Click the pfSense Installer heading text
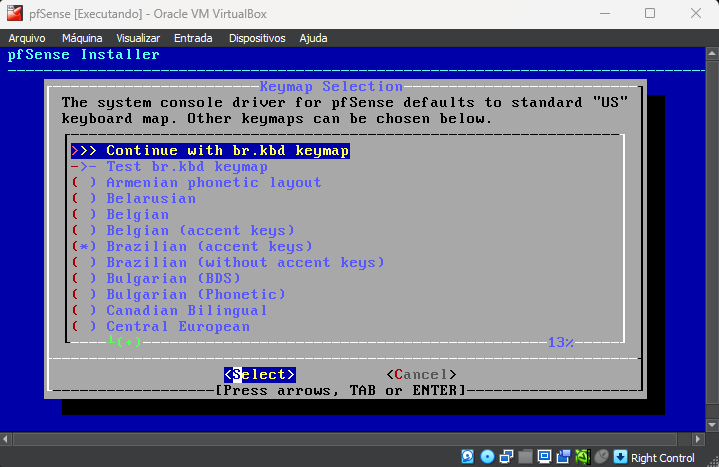 point(84,55)
